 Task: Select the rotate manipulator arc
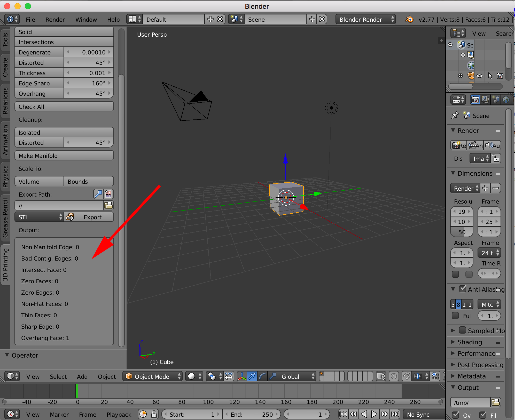point(262,376)
